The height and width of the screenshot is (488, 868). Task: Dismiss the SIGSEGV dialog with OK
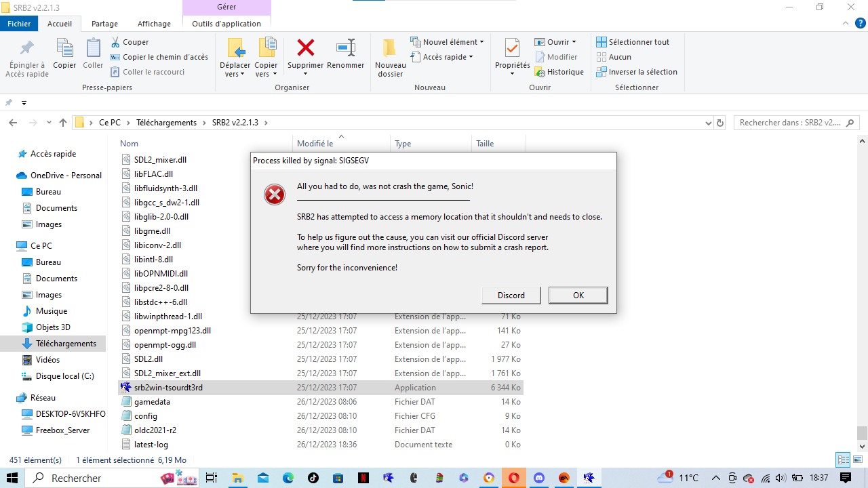point(578,295)
